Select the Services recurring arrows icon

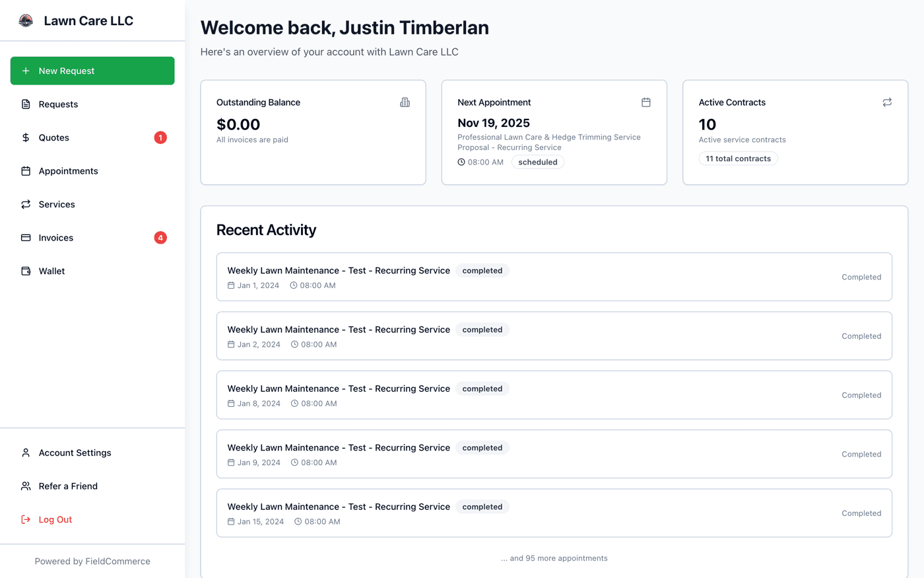click(x=25, y=204)
